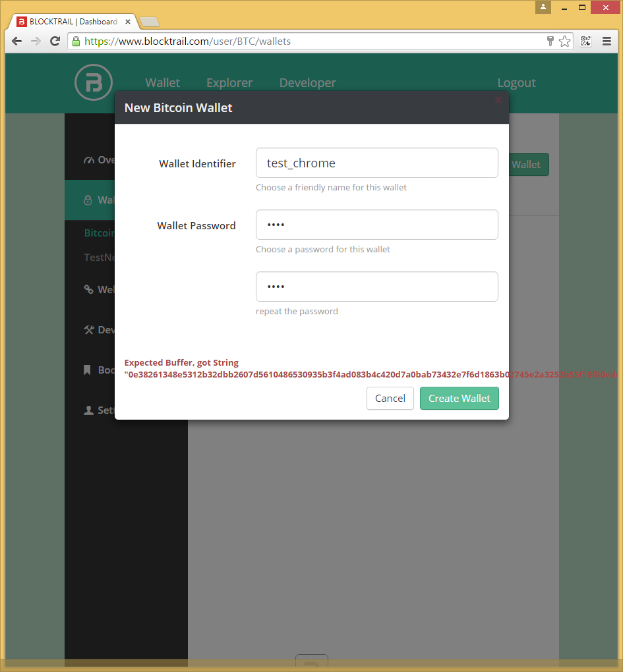
Task: Click the Settings user icon in sidebar
Action: point(89,410)
